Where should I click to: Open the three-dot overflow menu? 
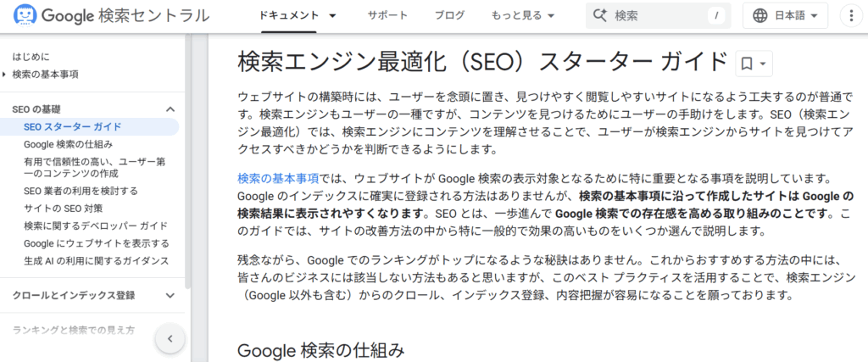coord(851,15)
